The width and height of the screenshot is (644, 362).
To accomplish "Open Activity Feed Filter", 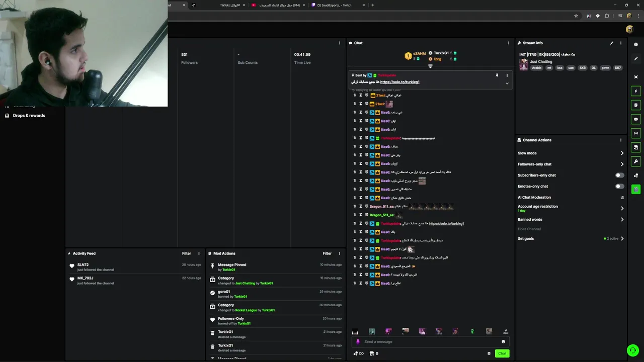I will coord(186,253).
